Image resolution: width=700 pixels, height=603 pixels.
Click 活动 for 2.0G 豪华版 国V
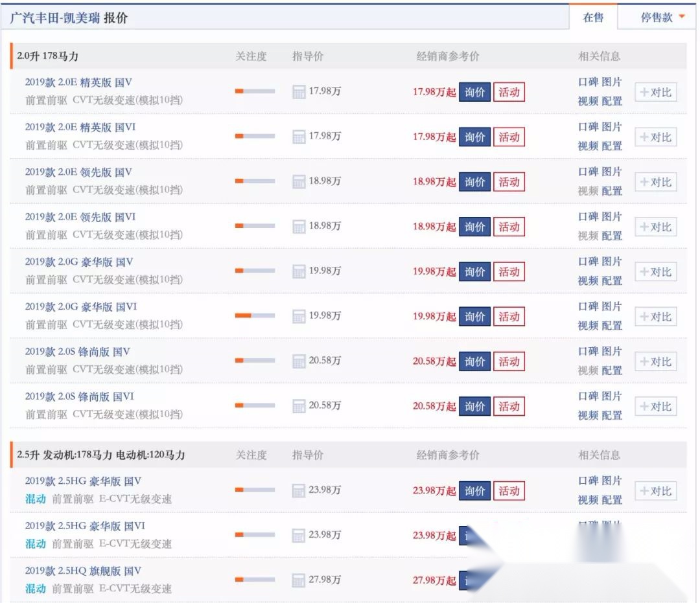coord(509,271)
